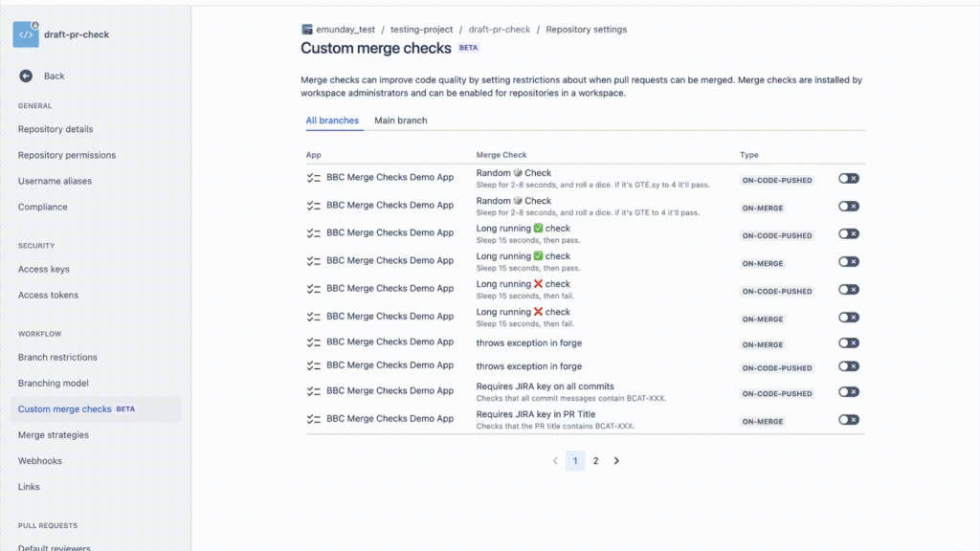Open Access tokens under Security

pyautogui.click(x=48, y=295)
